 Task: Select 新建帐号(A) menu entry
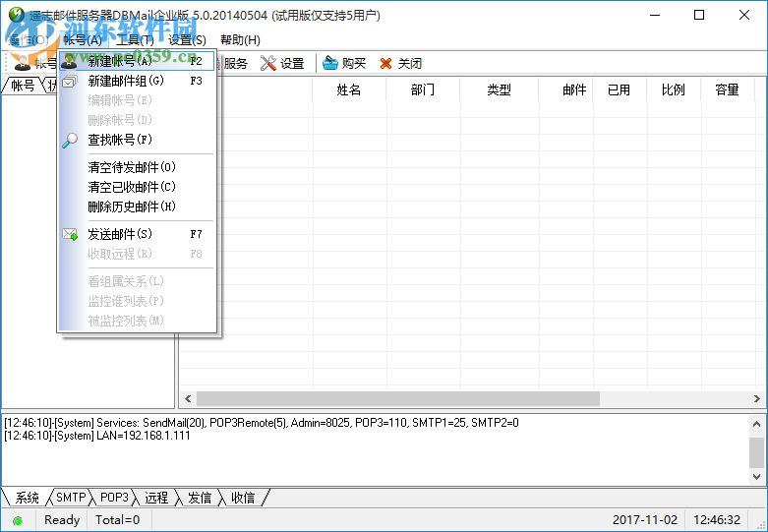coord(137,61)
